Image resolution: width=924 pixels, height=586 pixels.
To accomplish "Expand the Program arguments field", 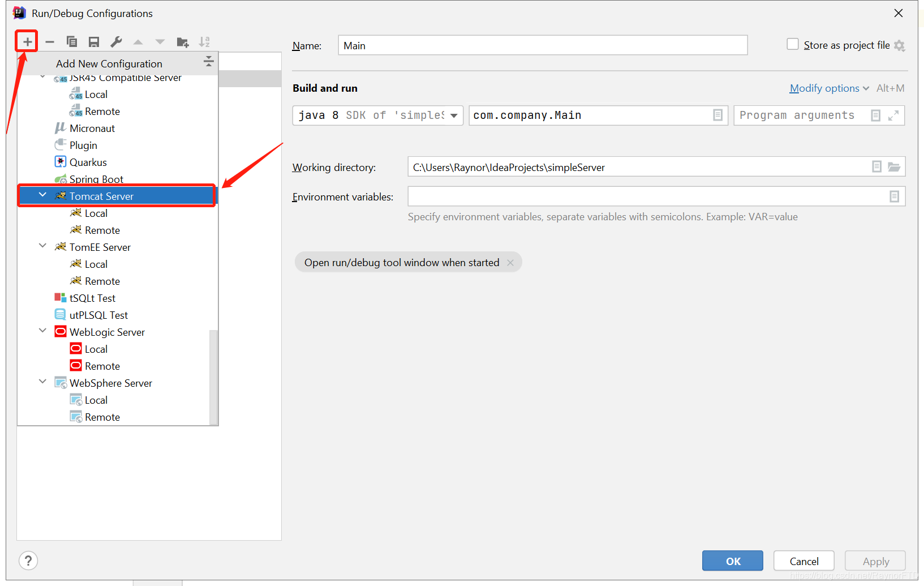I will [x=893, y=116].
